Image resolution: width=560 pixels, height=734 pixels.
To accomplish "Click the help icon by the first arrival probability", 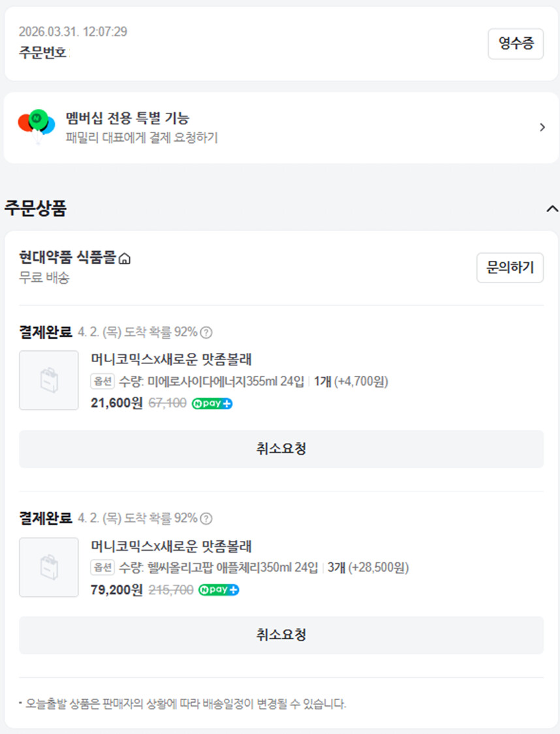I will 206,332.
